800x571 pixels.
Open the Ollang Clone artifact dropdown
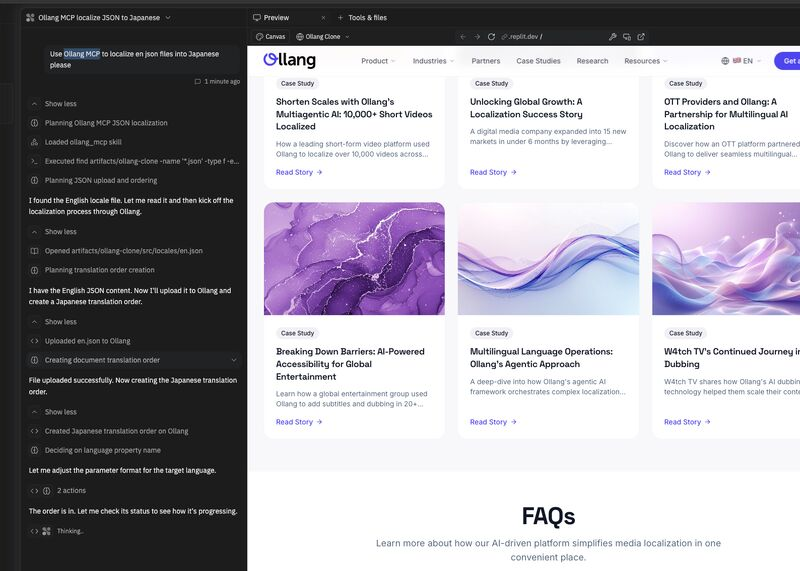pos(323,37)
